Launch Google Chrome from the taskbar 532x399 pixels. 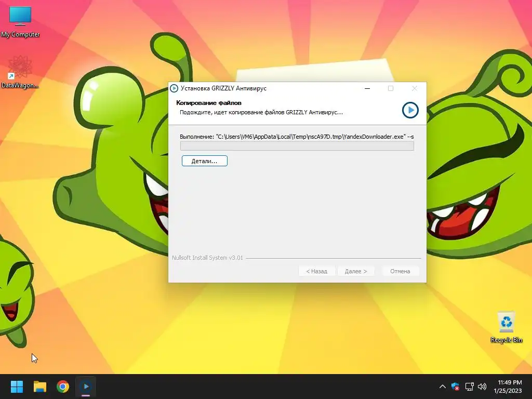click(63, 387)
